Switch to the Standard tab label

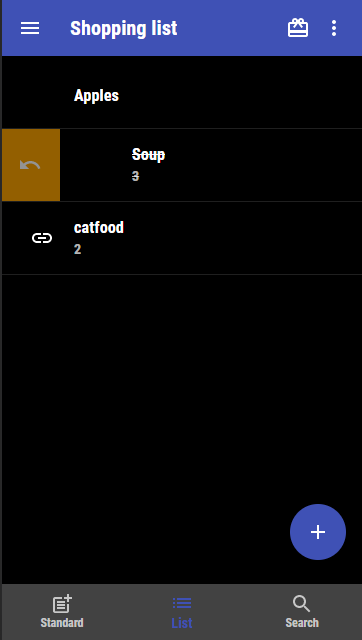62,623
